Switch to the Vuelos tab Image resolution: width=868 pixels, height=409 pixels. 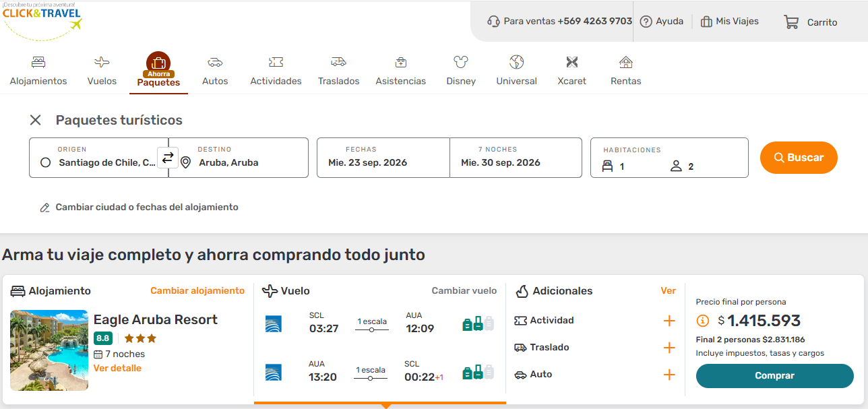pos(102,71)
